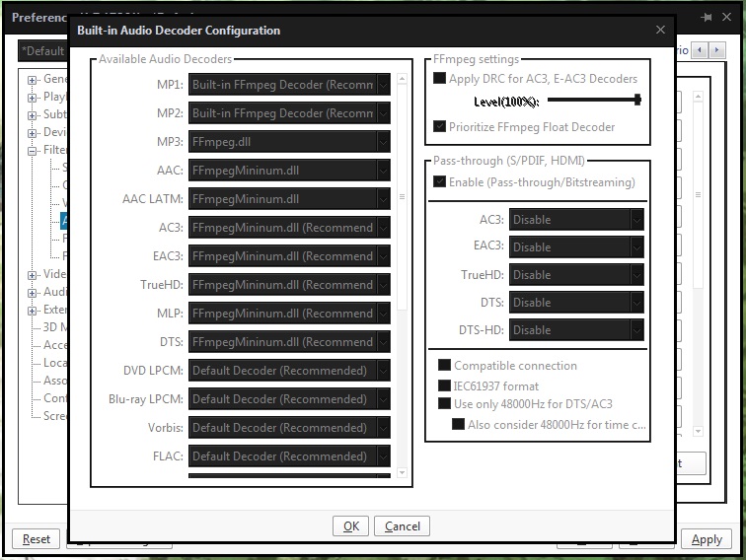Click the DRC Level slider handle
Viewport: 746px width, 560px height.
click(637, 100)
